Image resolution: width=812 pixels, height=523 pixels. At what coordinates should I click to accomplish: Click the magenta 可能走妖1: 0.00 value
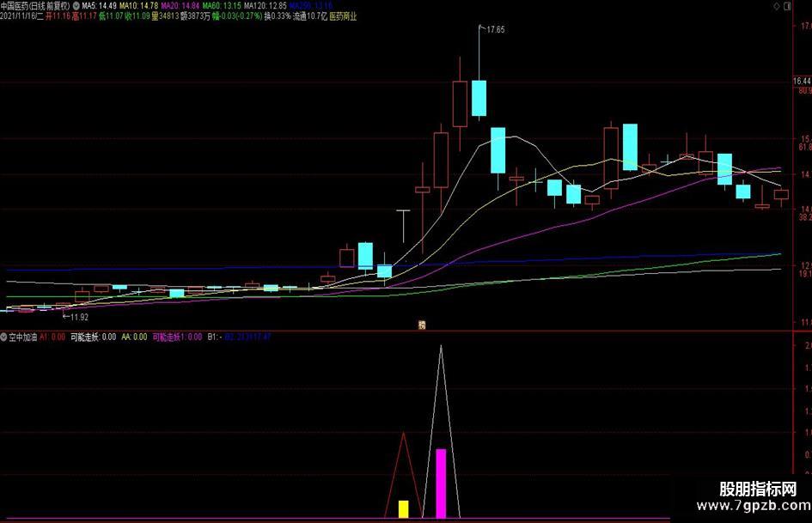click(177, 338)
